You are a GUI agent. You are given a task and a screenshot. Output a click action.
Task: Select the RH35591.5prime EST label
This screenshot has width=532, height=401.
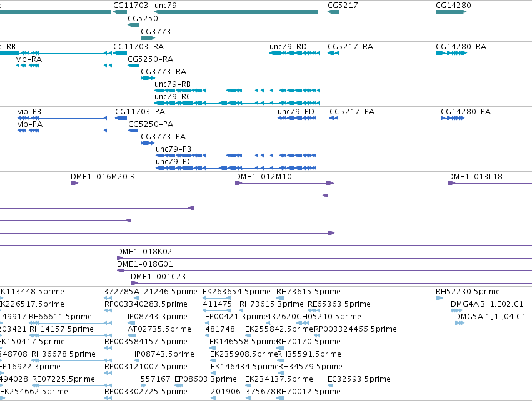click(309, 354)
